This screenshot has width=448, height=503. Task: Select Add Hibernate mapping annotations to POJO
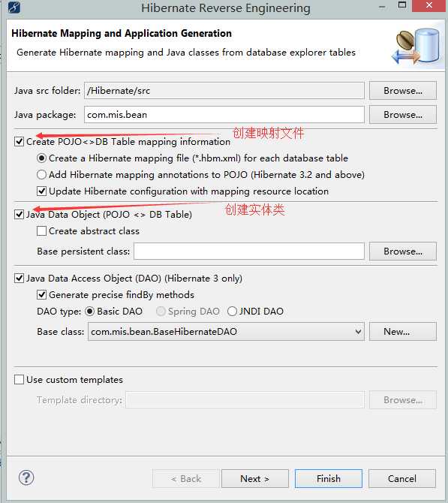(41, 175)
